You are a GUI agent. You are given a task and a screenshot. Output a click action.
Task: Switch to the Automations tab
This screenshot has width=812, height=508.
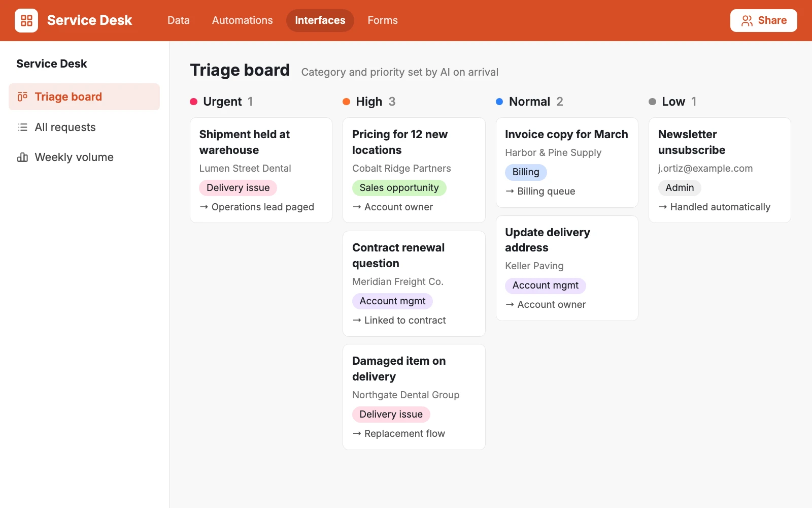click(x=243, y=20)
